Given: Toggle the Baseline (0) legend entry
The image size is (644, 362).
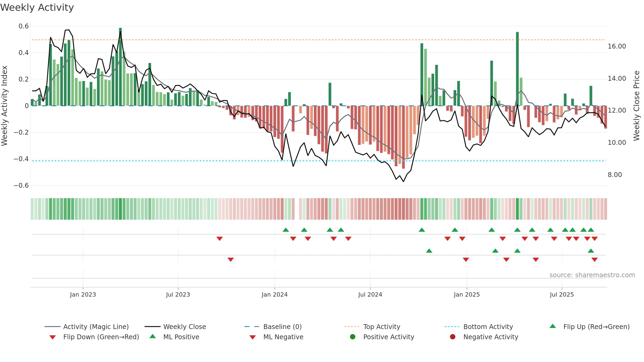Looking at the screenshot, I should point(273,327).
